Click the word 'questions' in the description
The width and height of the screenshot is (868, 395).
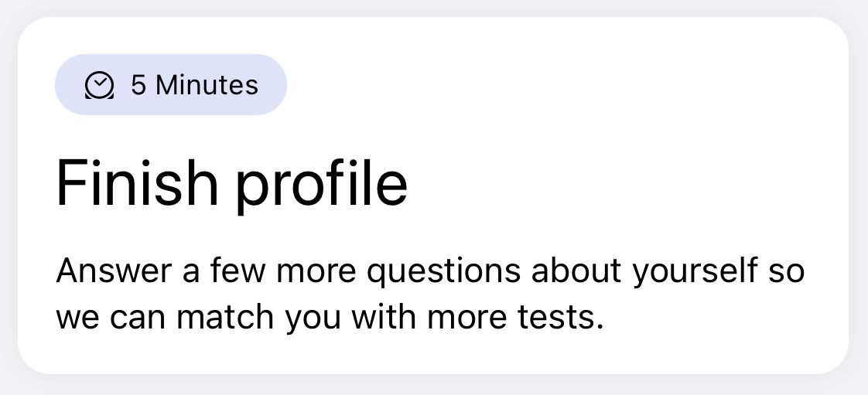(444, 271)
